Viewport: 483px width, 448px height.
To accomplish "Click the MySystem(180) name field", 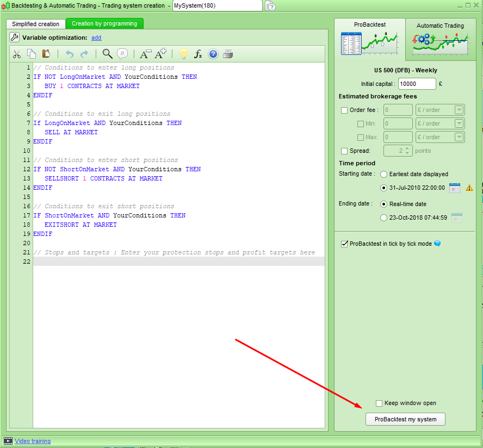I will pos(218,5).
